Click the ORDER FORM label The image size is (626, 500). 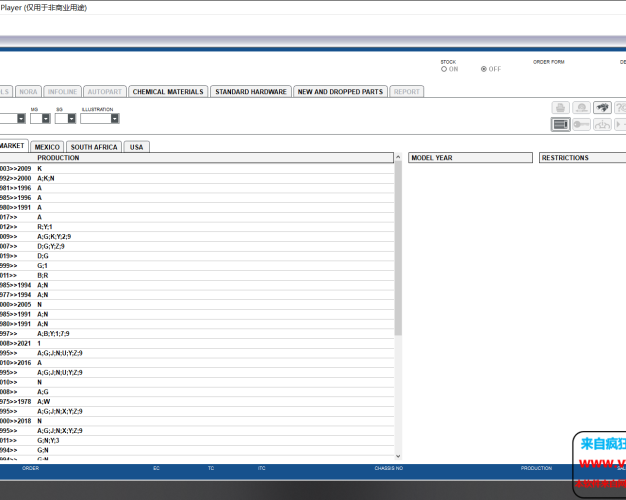click(549, 62)
